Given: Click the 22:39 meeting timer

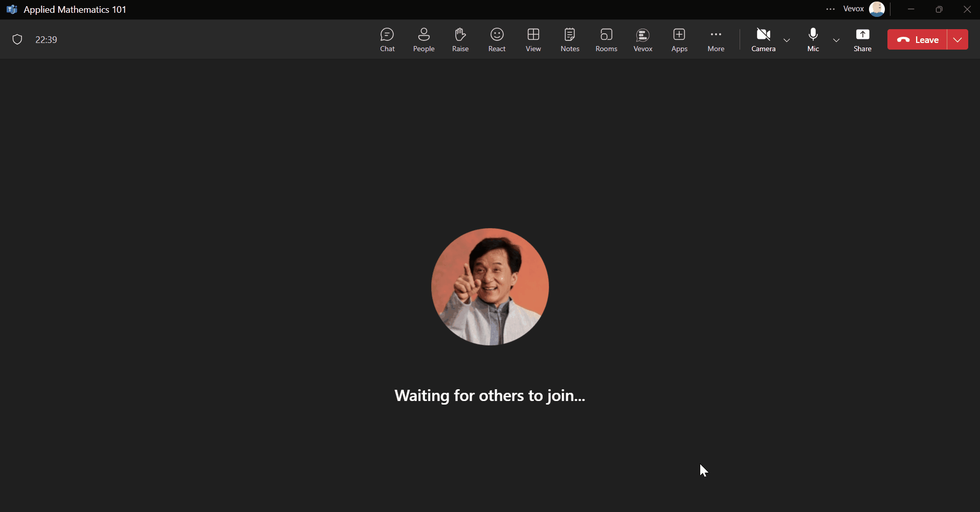Looking at the screenshot, I should pos(46,39).
